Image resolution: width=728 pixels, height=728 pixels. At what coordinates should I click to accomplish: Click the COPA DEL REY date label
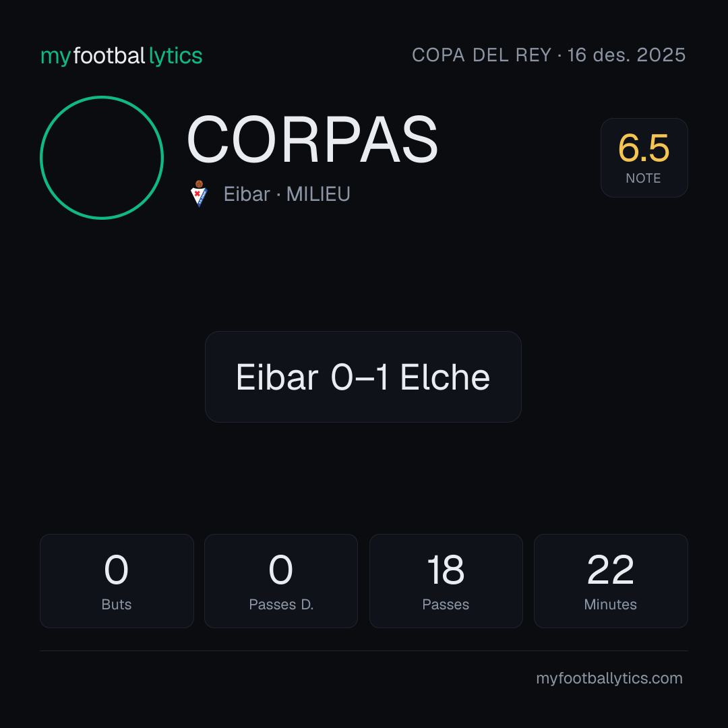(549, 55)
